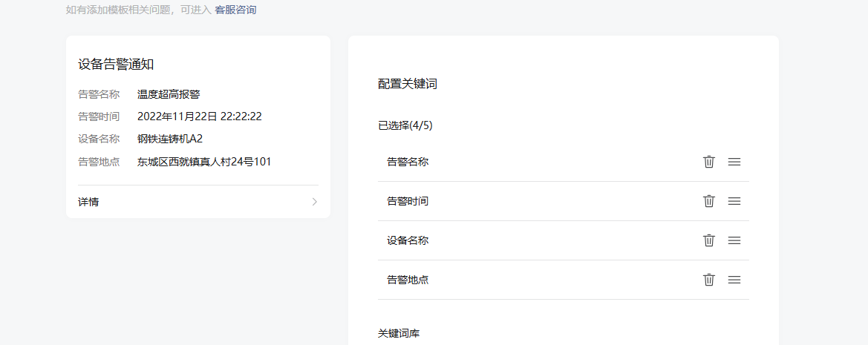868x345 pixels.
Task: Click 告警地点 entry in selected keywords list
Action: click(408, 280)
